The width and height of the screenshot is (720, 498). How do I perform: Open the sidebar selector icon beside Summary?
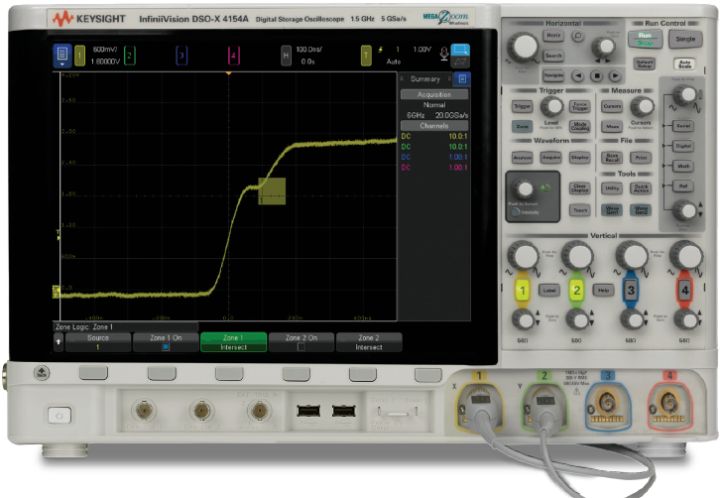point(462,79)
